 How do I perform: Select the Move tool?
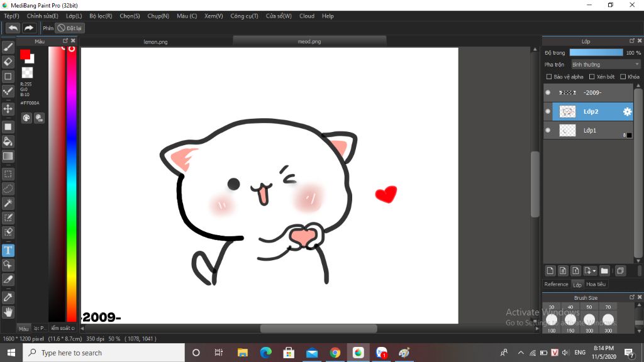pyautogui.click(x=8, y=109)
